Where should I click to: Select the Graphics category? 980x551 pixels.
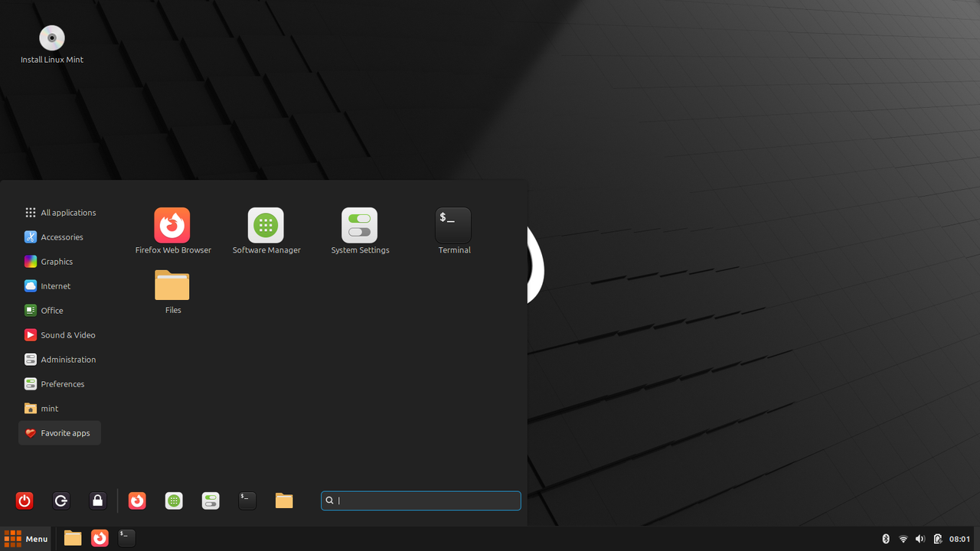(x=60, y=262)
